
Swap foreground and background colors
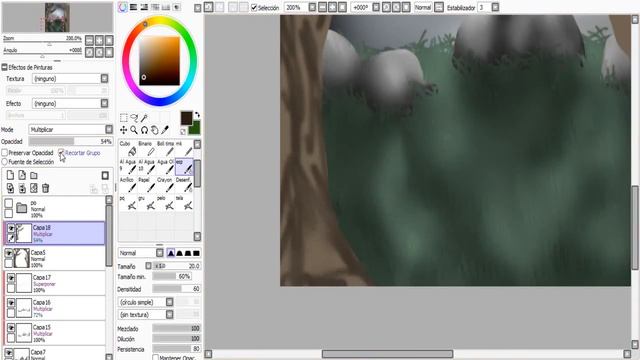coord(197,115)
